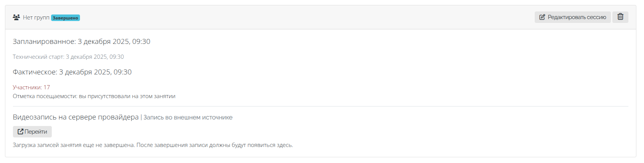Image resolution: width=644 pixels, height=163 pixels.
Task: Click the number 17 next to Участники
Action: [47, 87]
